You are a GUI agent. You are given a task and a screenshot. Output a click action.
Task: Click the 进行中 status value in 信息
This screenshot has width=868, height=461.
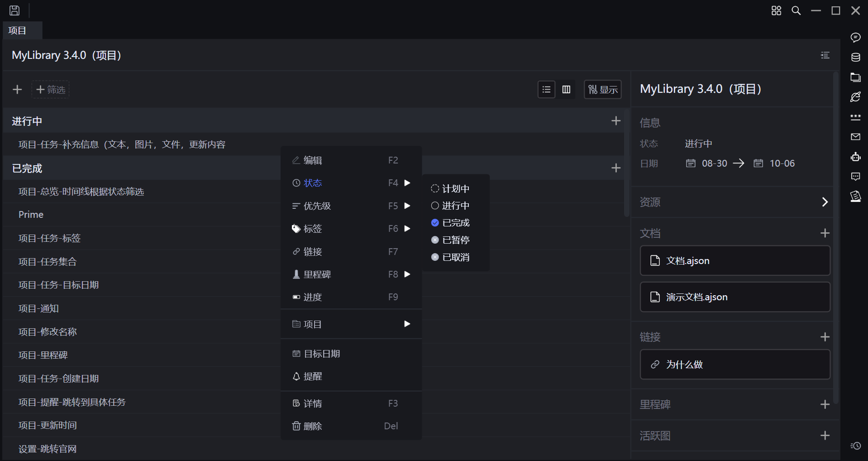click(x=698, y=144)
